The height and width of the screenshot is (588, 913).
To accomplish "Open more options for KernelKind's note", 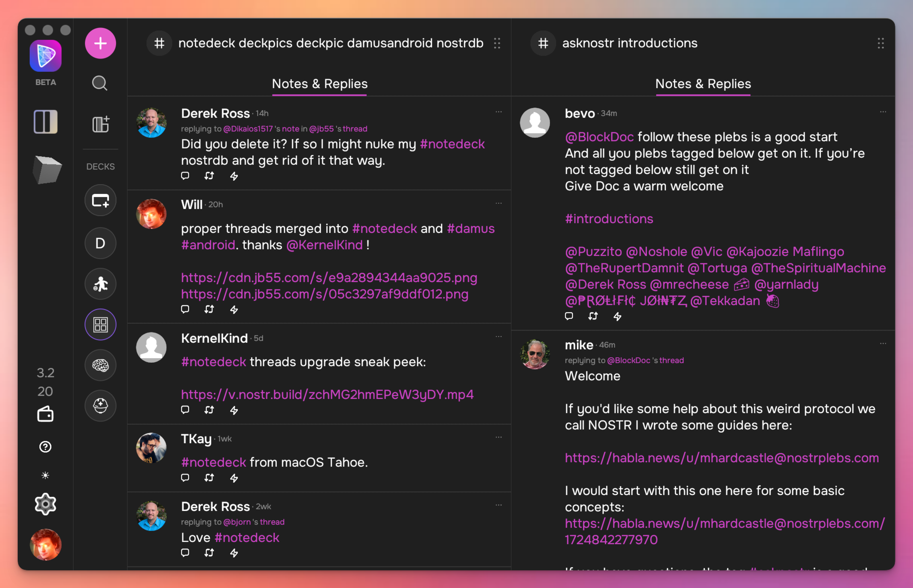I will (x=499, y=336).
